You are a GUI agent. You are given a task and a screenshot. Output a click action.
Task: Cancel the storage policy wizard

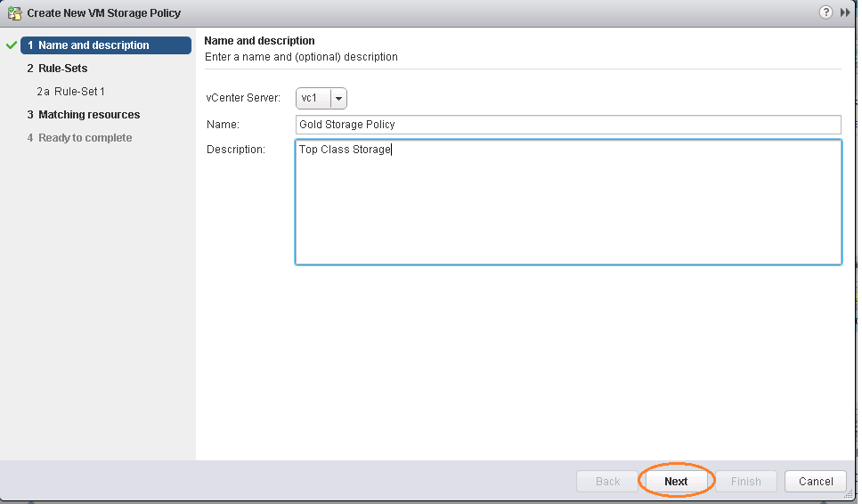click(815, 482)
